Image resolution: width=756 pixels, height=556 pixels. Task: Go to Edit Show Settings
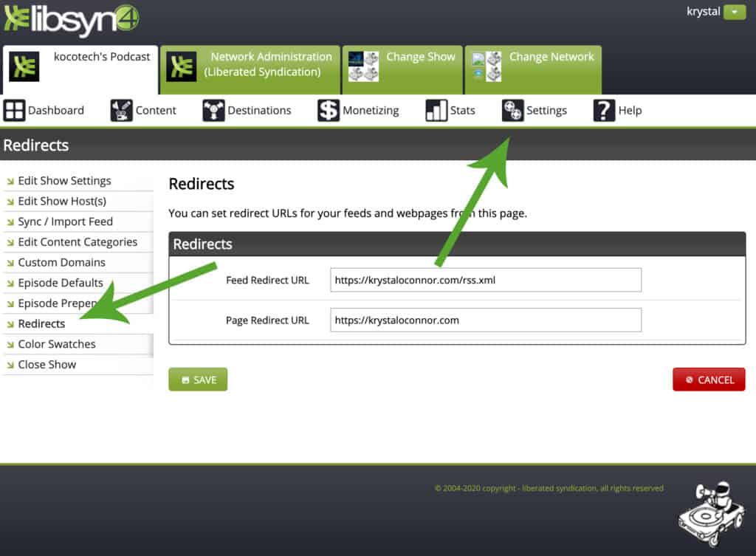point(64,181)
